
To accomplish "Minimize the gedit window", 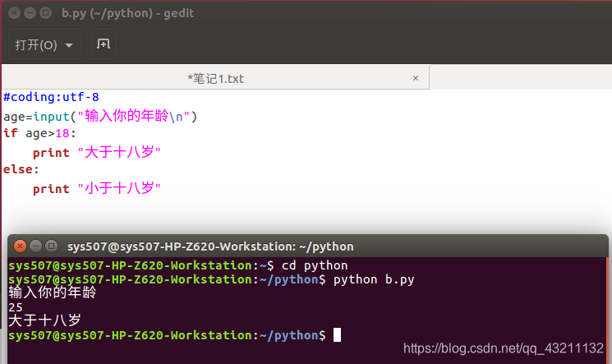I will (30, 13).
